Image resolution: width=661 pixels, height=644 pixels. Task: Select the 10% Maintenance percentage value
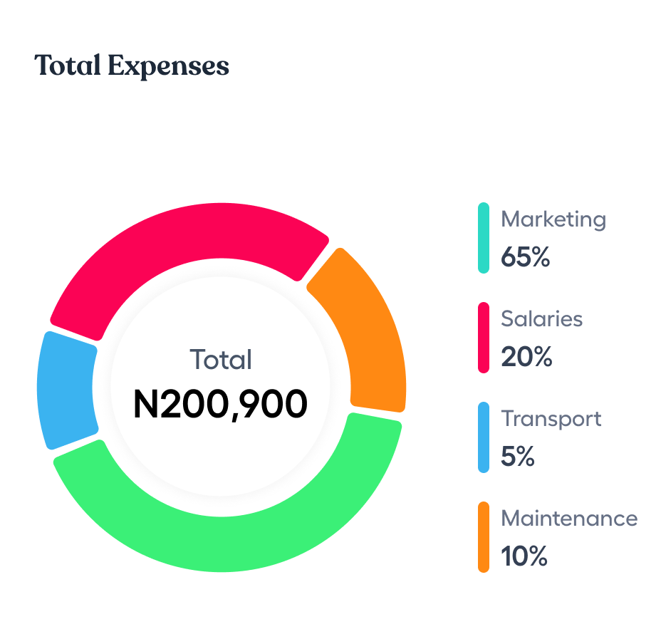tap(524, 556)
